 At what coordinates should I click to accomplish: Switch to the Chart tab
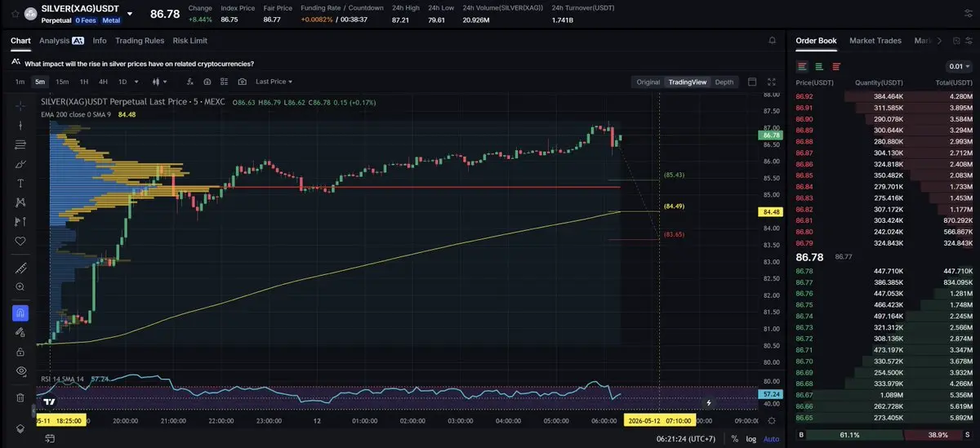20,40
